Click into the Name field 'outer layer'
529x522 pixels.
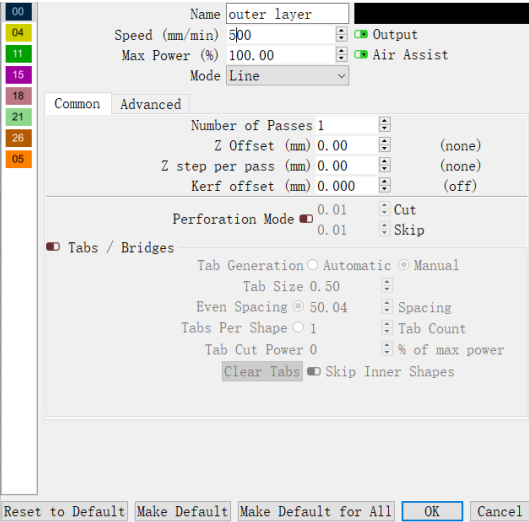[287, 14]
